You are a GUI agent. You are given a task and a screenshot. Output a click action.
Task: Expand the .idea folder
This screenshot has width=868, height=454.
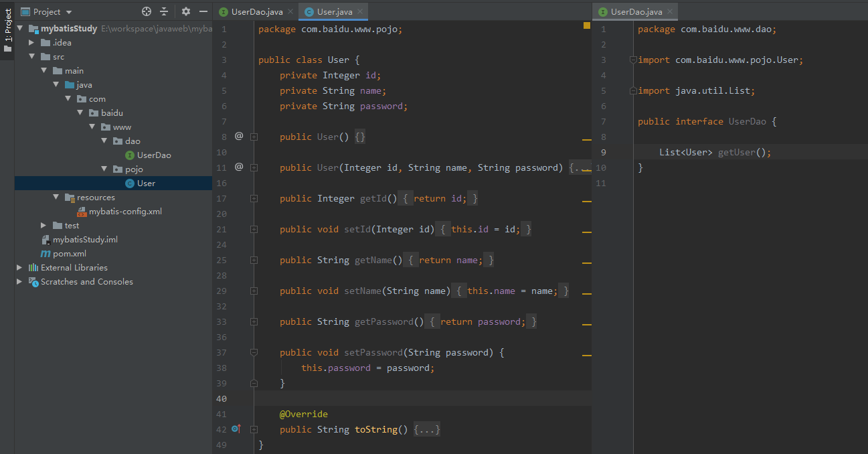tap(31, 43)
